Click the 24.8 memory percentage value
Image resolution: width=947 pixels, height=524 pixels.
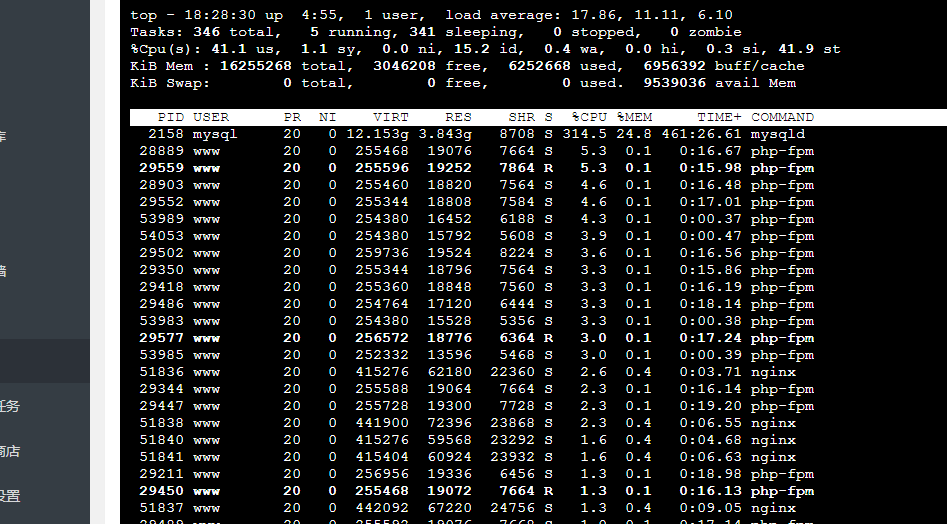pos(634,134)
